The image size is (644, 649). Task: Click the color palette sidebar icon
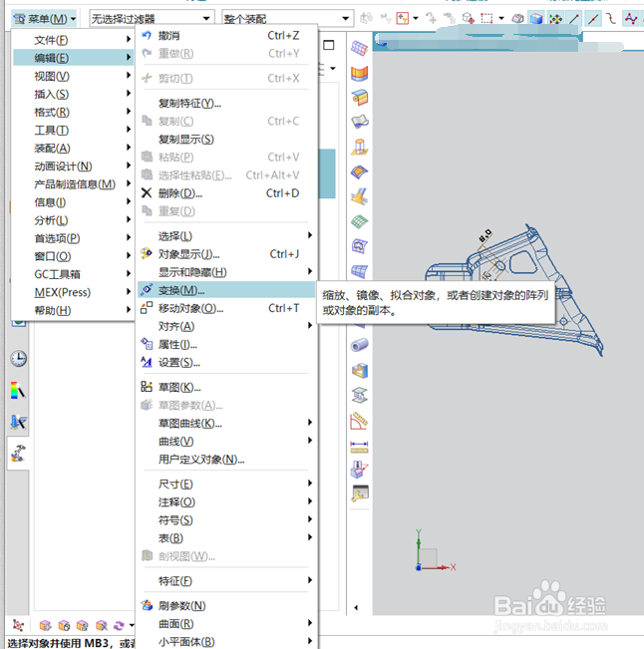coord(18,391)
